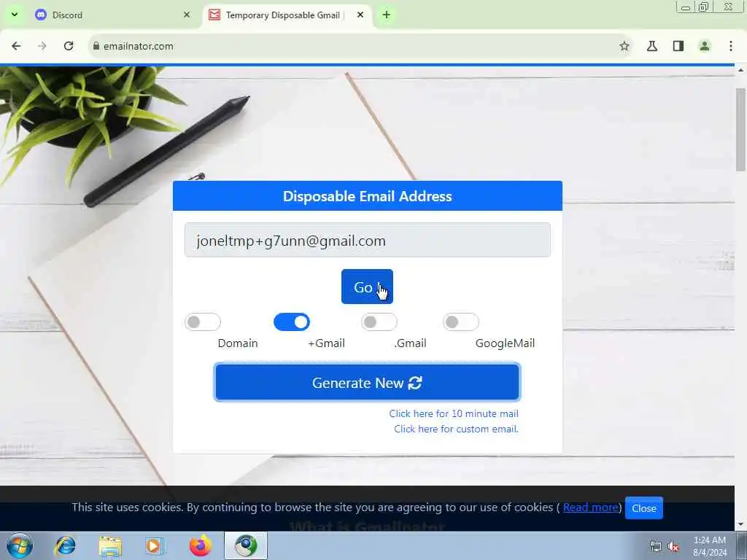Reload the emailnator page
This screenshot has height=560, width=747.
coord(69,46)
